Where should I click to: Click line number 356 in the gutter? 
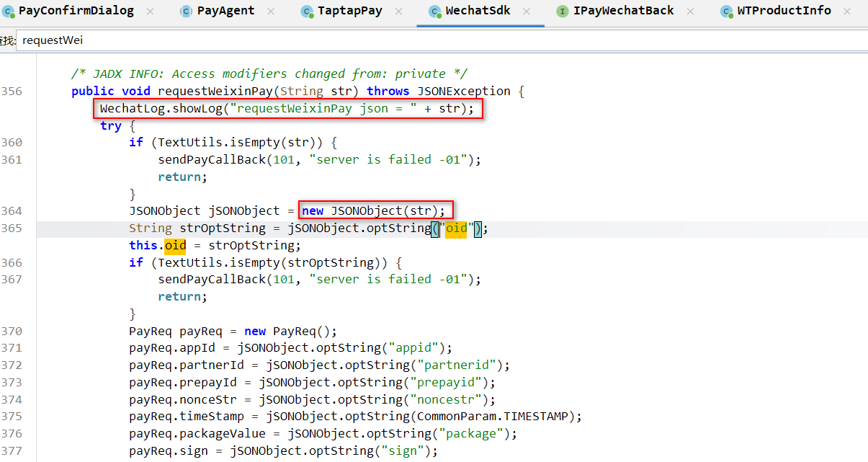12,92
